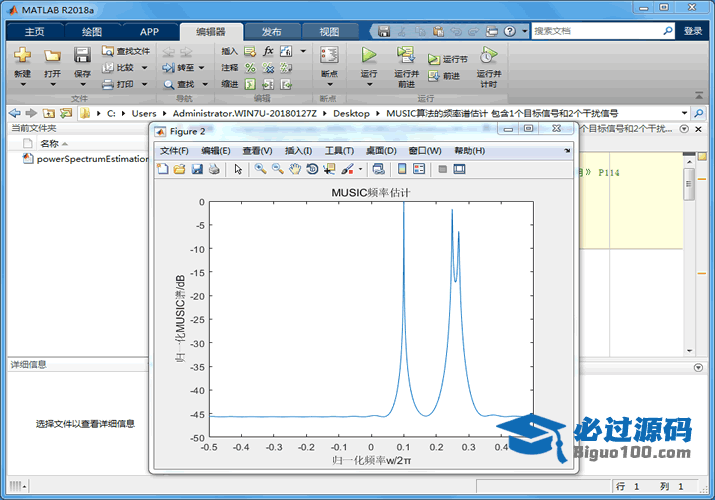Click the Figure 2 new figure icon
The width and height of the screenshot is (715, 500).
pyautogui.click(x=163, y=169)
